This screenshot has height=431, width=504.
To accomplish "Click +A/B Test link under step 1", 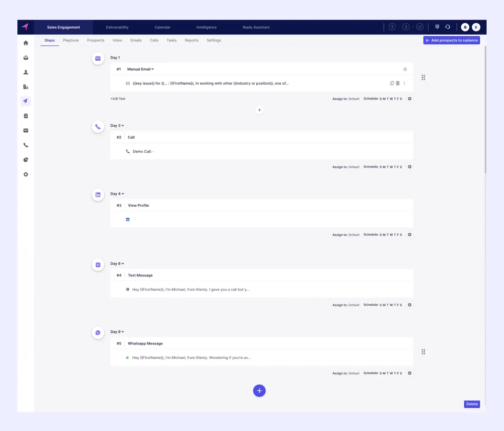I will click(x=118, y=99).
